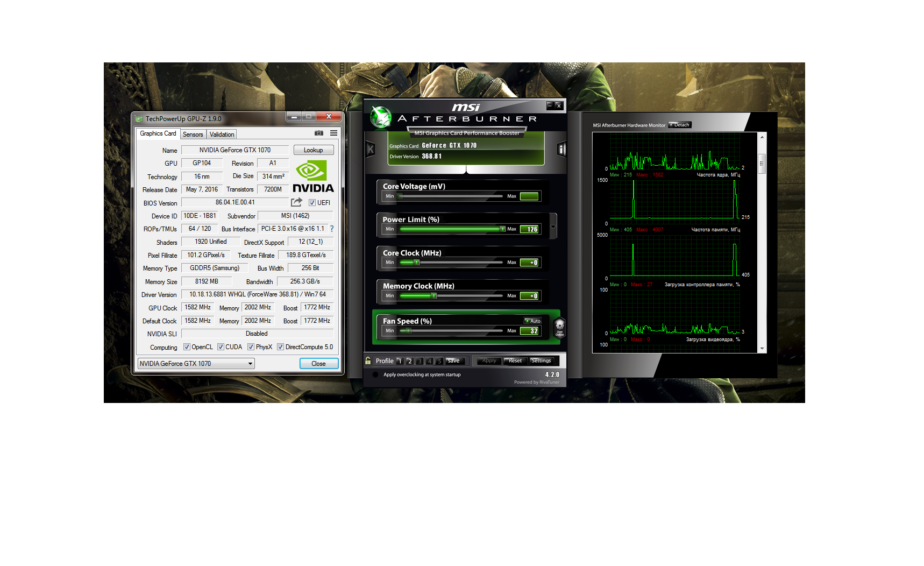Image resolution: width=924 pixels, height=566 pixels.
Task: Click the BIOS Version value 86.04.1E.00.41
Action: 235,202
